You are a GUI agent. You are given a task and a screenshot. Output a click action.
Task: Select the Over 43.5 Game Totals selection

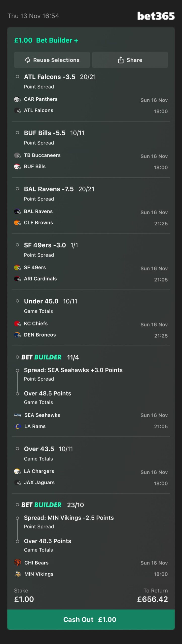[x=39, y=449]
